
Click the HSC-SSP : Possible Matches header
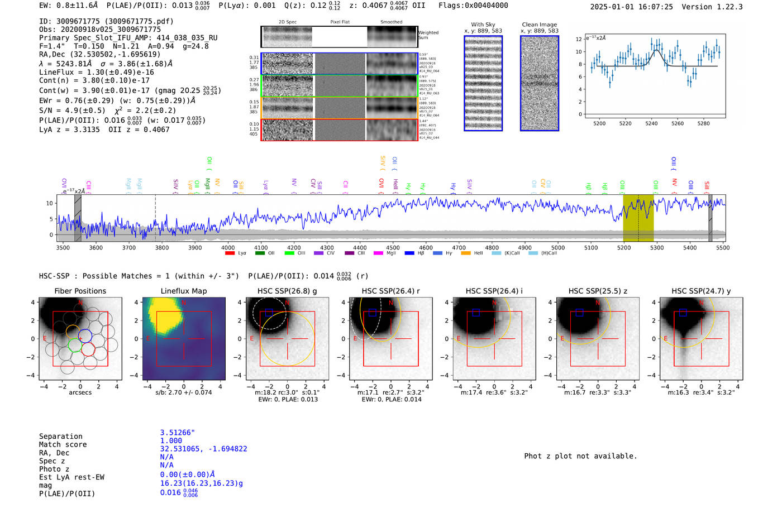point(139,276)
